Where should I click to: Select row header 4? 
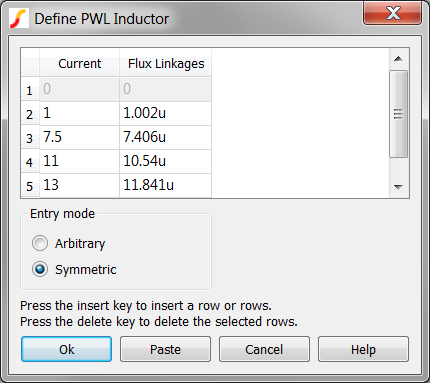point(30,162)
